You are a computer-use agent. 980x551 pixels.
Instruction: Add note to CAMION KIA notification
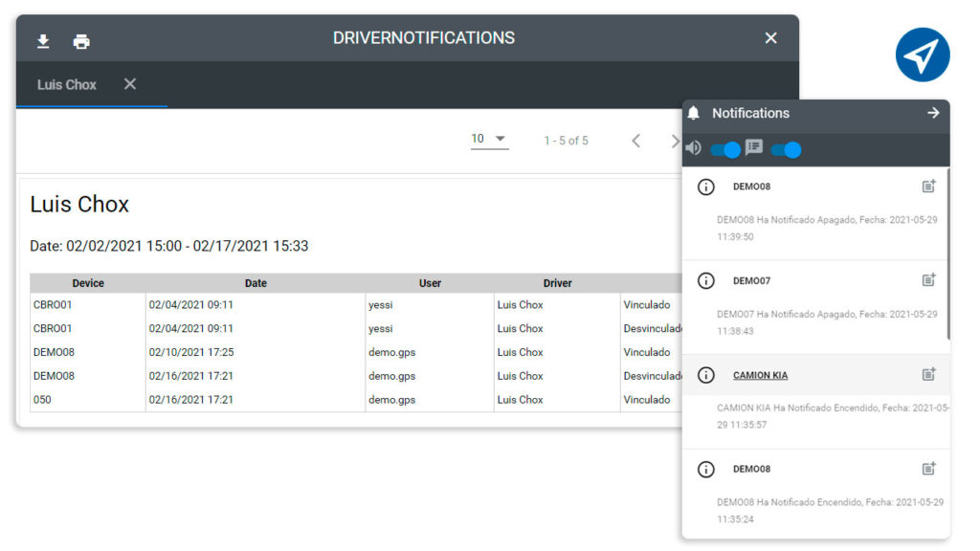pos(928,374)
